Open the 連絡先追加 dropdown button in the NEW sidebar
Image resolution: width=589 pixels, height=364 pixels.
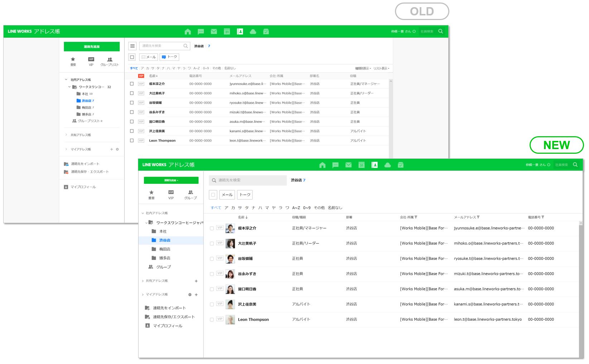(x=171, y=180)
